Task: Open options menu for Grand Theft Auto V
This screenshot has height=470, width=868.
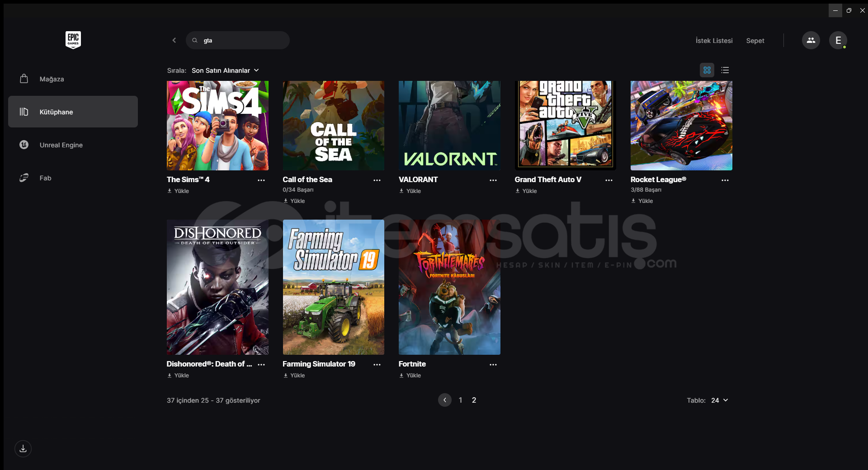Action: 609,180
